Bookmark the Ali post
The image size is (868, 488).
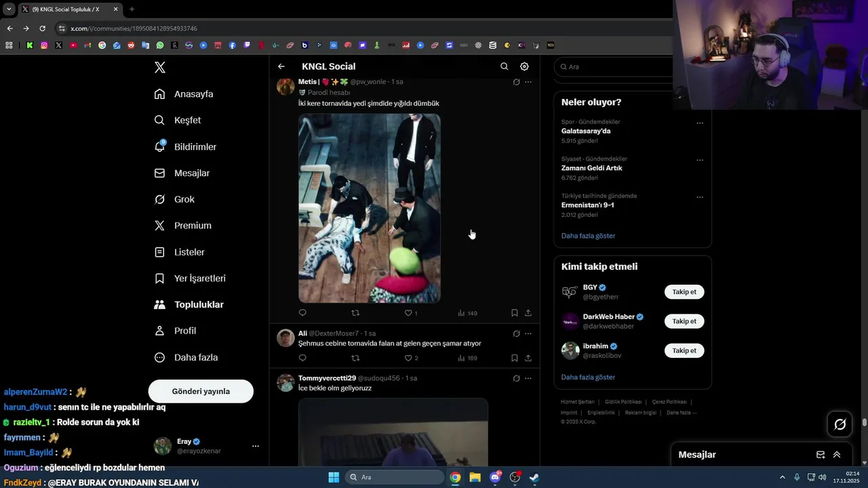(x=515, y=358)
